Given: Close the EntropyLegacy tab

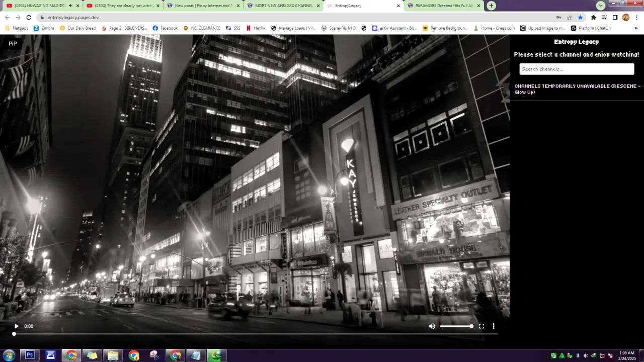Looking at the screenshot, I should (x=398, y=6).
